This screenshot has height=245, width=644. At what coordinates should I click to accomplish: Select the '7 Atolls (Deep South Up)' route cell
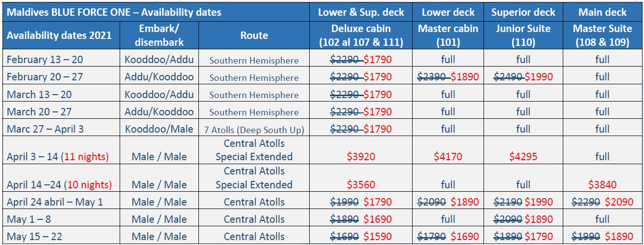[254, 130]
